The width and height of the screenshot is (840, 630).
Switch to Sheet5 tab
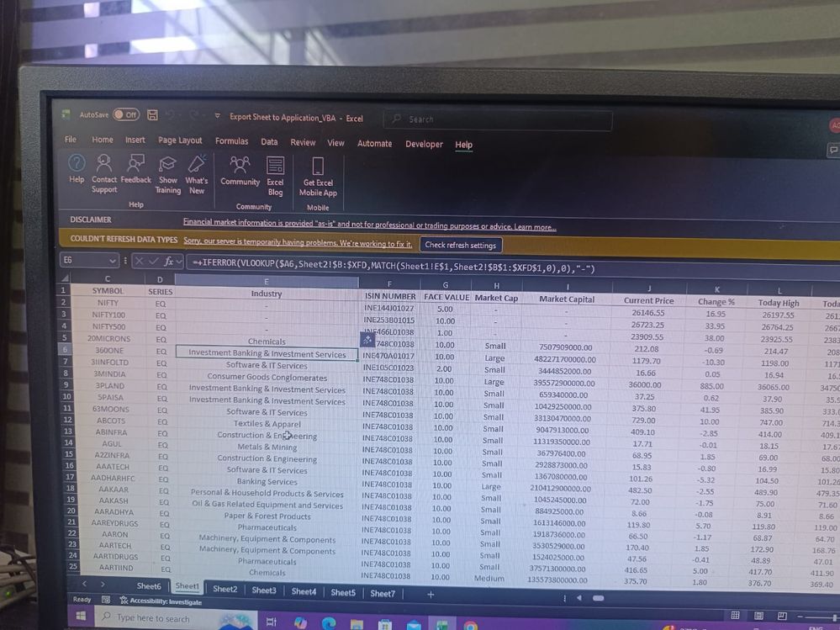(343, 592)
